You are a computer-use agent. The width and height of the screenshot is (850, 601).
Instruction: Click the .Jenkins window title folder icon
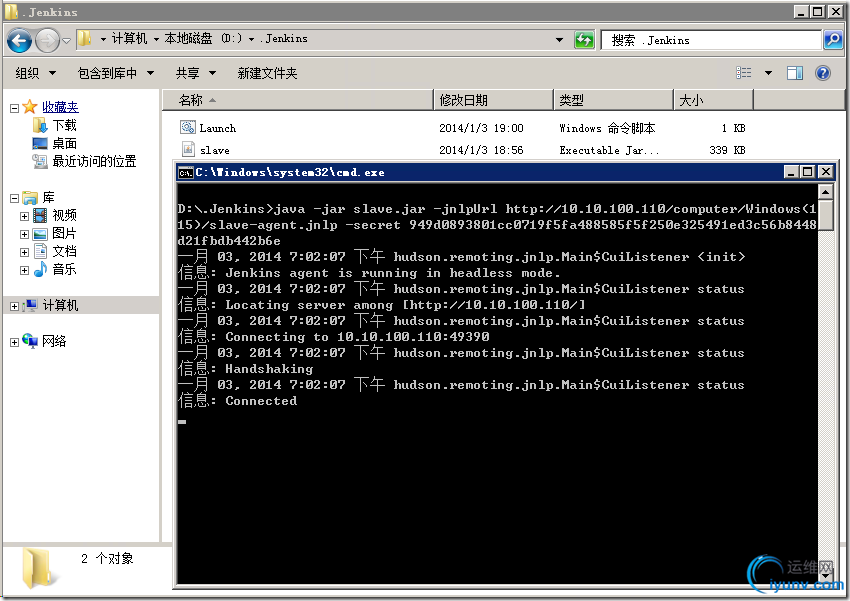point(11,11)
